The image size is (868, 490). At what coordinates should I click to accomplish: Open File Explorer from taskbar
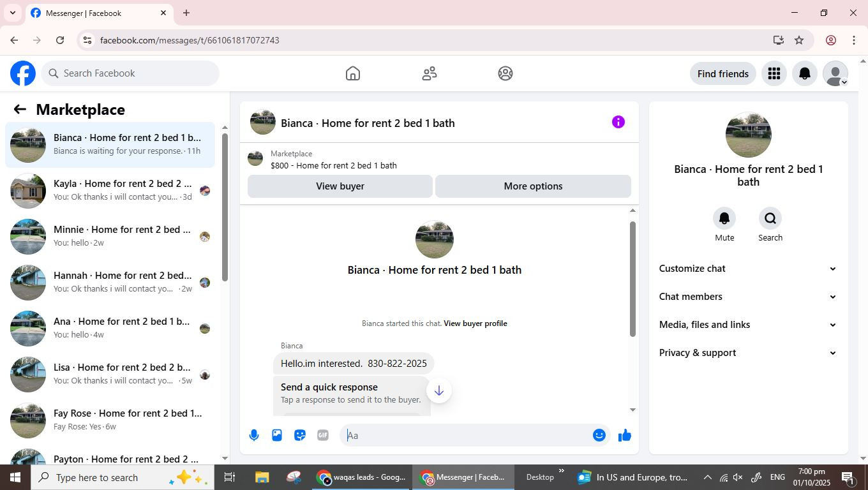pyautogui.click(x=262, y=477)
